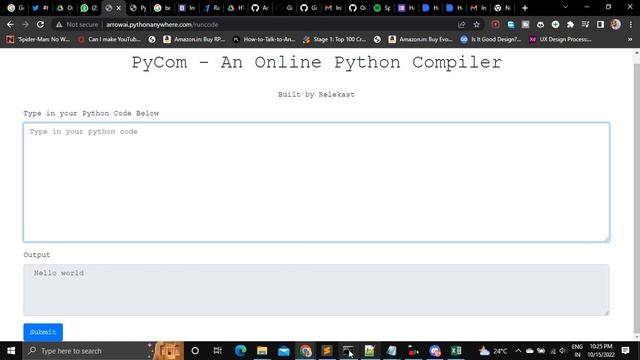Open the Amazon.in Buy Evo... bookmark
This screenshot has height=360, width=640.
[420, 39]
